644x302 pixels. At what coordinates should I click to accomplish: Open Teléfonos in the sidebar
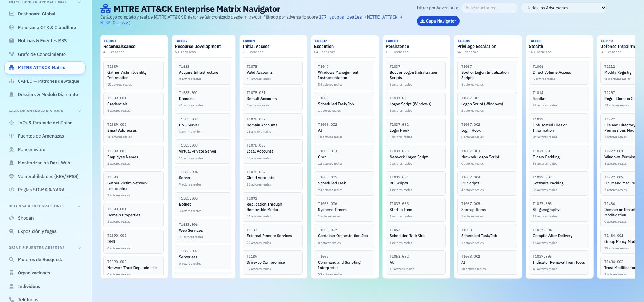pyautogui.click(x=45, y=299)
